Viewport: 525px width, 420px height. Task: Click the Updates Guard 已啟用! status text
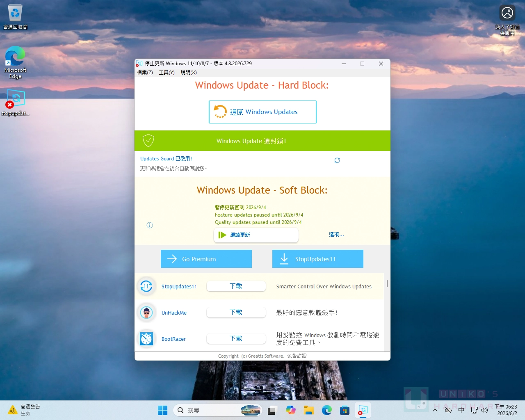point(166,159)
